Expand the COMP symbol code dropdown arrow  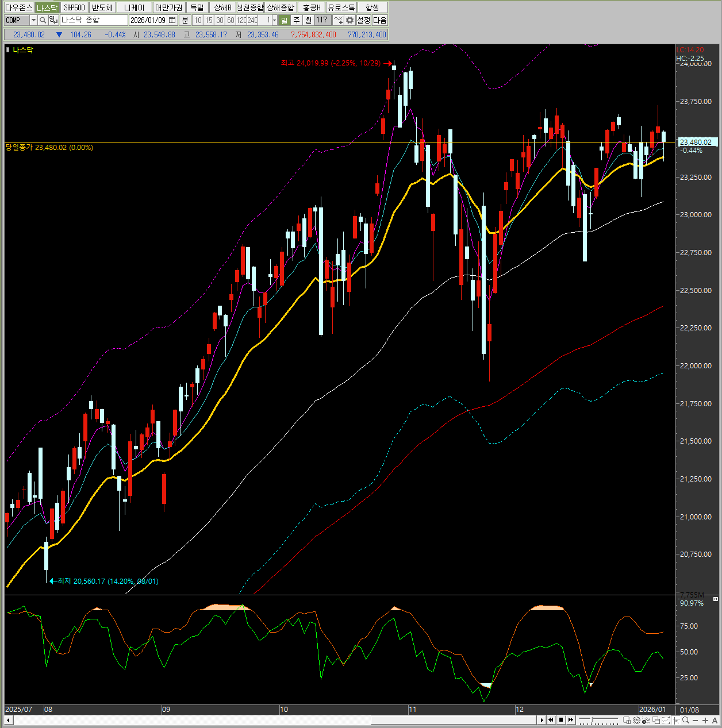[x=33, y=20]
